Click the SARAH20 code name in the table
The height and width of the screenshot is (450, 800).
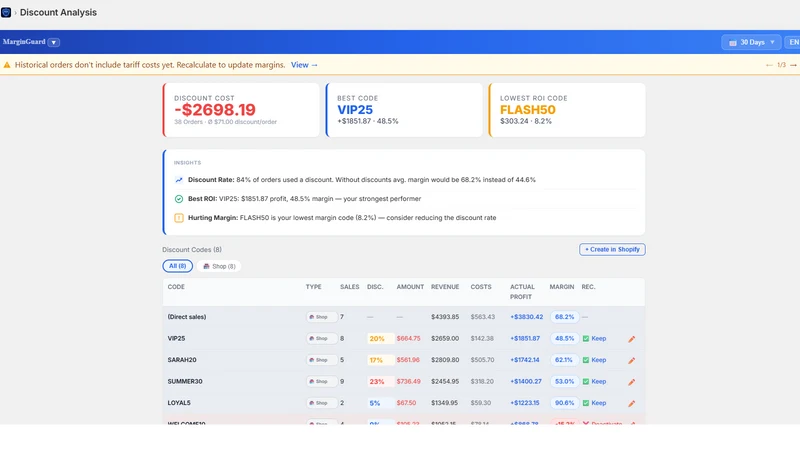182,360
